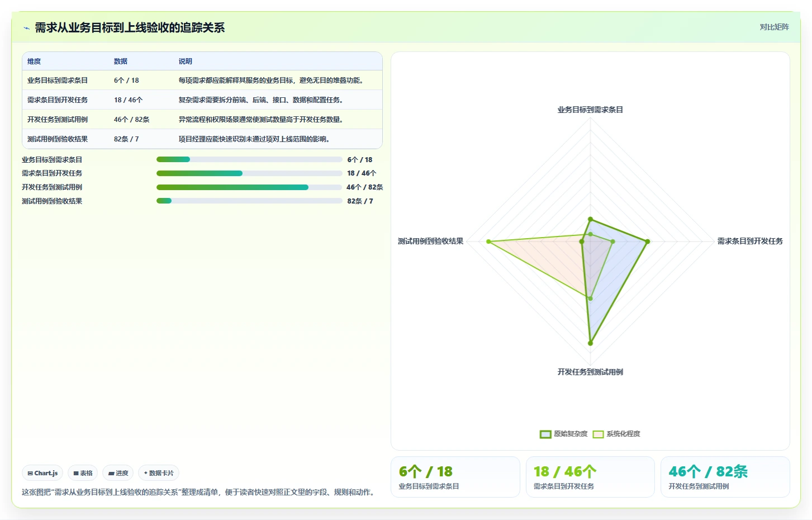Screen dimensions: 812x520
Task: Click table value 18 / 46个
Action: [129, 100]
